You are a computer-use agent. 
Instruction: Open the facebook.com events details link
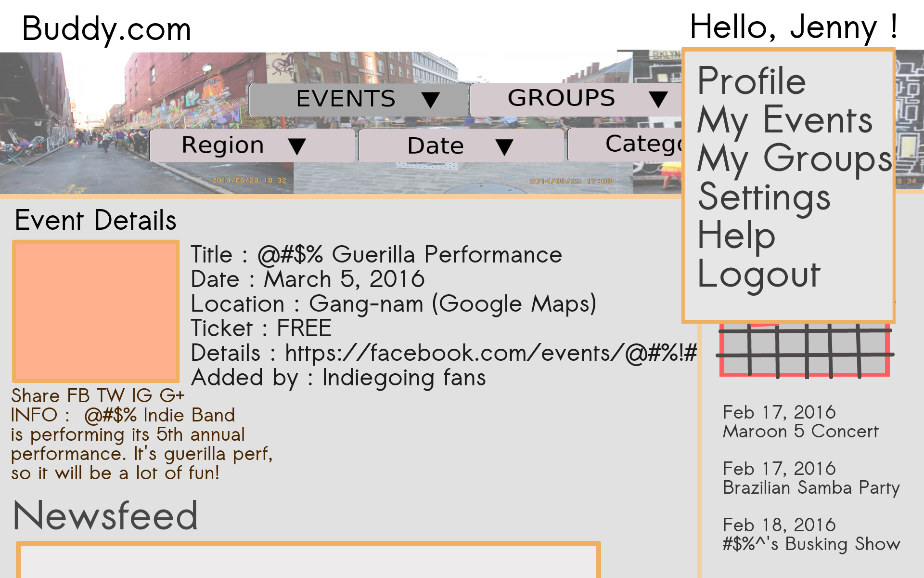click(491, 353)
